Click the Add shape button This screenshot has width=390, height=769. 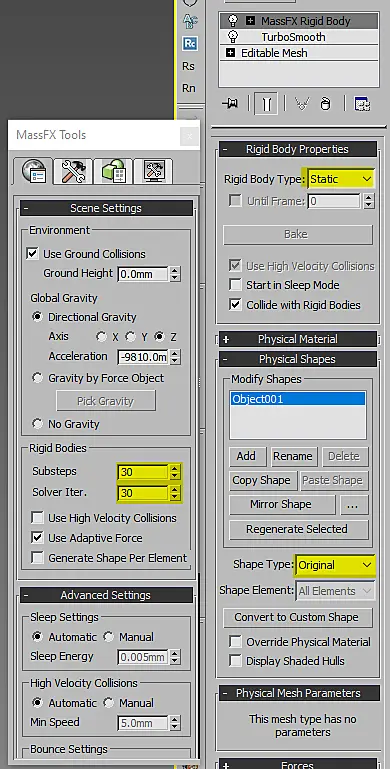click(247, 456)
